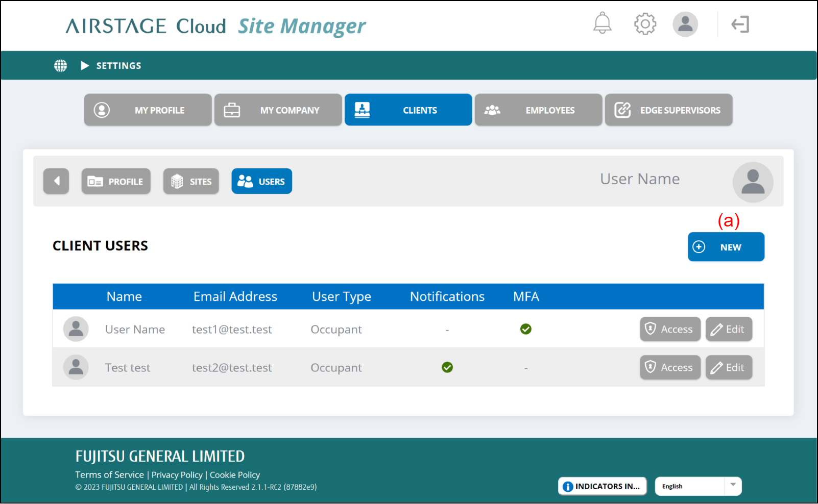Open the client's Sites sub-tab
This screenshot has height=504, width=818.
point(191,181)
